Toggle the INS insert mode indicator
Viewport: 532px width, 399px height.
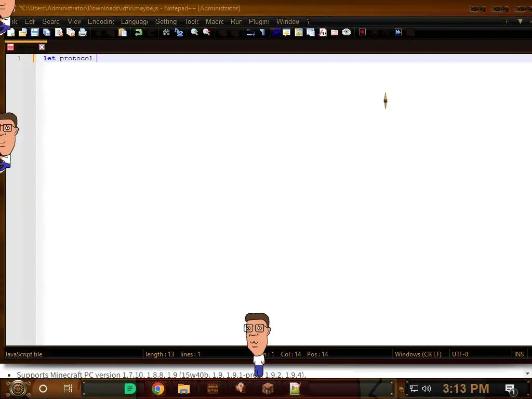(x=519, y=354)
